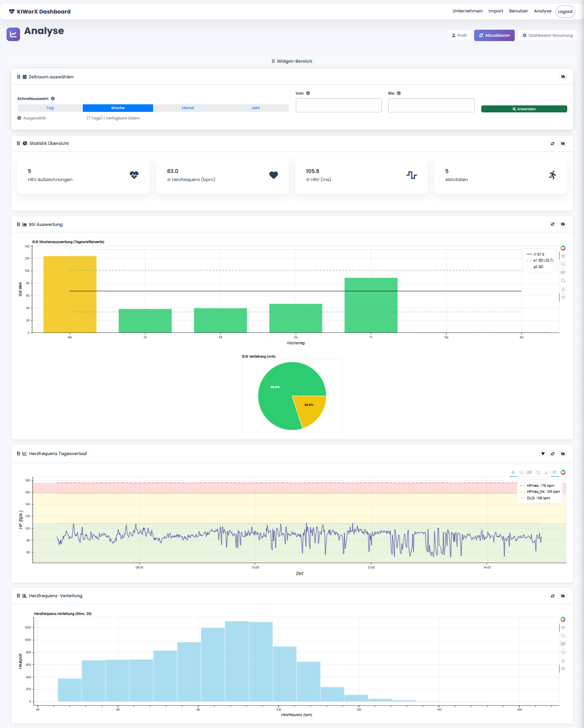Screen dimensions: 584x728
Task: Open the Profil menu
Action: point(459,36)
